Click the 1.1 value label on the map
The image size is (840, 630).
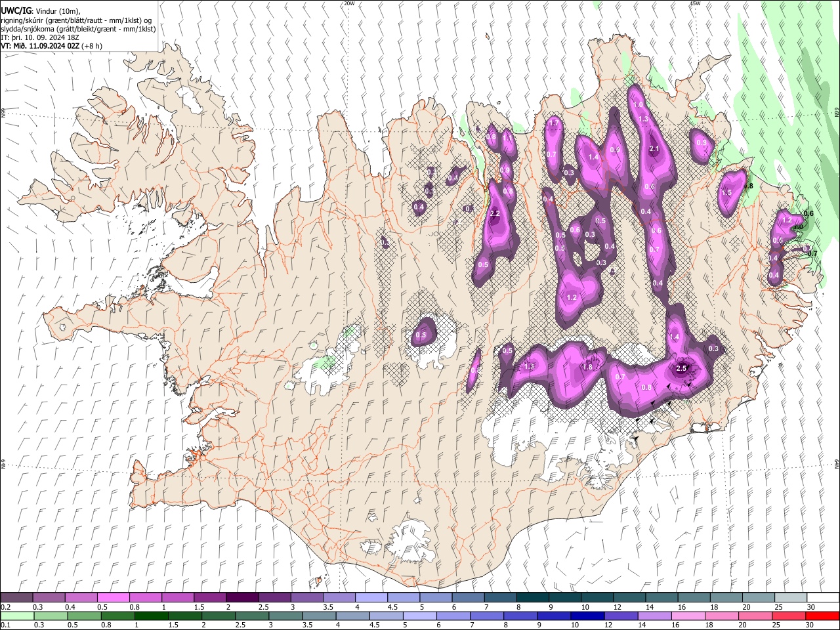[x=507, y=138]
